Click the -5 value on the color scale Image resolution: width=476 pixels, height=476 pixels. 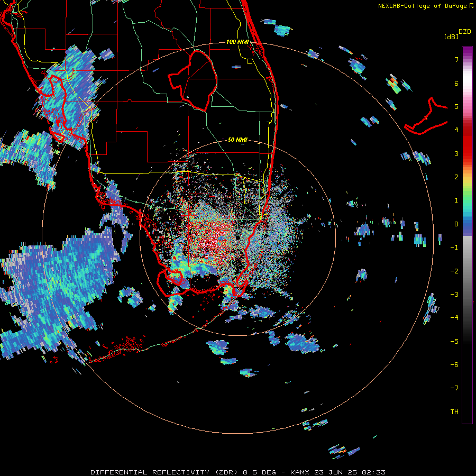click(x=454, y=342)
